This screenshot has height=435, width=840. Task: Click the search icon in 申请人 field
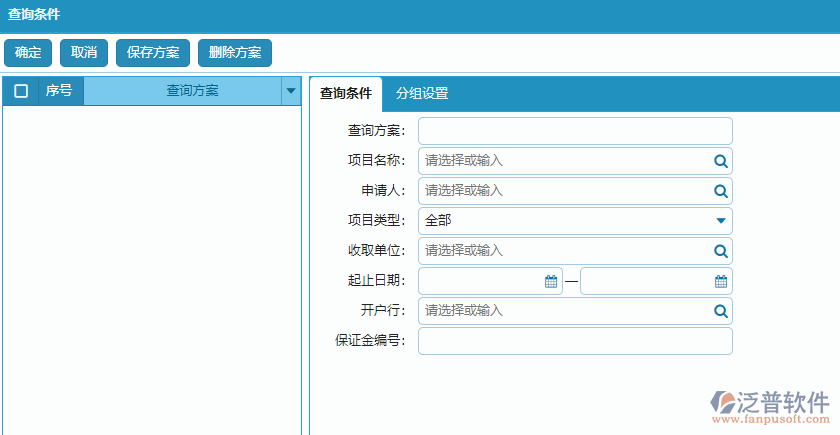click(720, 191)
